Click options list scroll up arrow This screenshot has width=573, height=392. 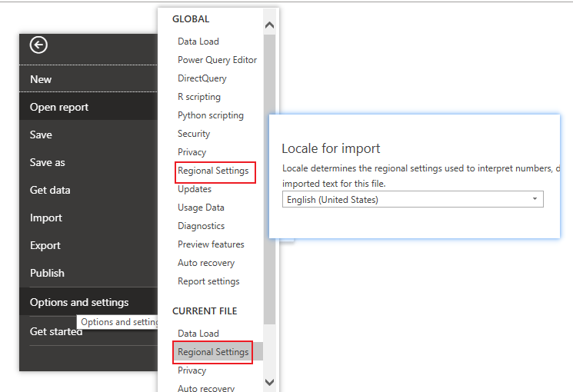coord(269,25)
